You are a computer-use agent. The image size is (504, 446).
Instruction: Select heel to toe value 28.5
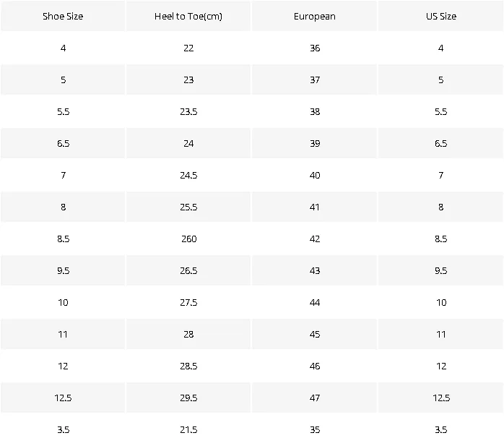(188, 366)
